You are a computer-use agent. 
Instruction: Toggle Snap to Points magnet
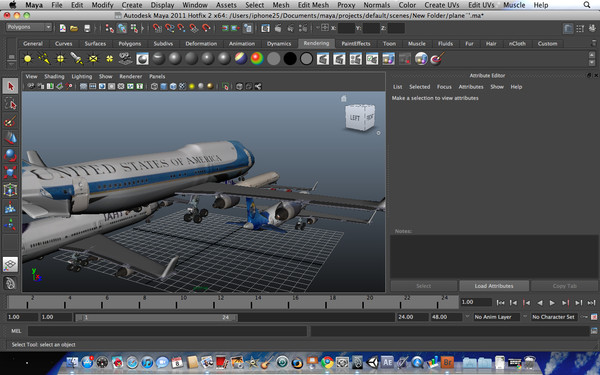tap(181, 28)
